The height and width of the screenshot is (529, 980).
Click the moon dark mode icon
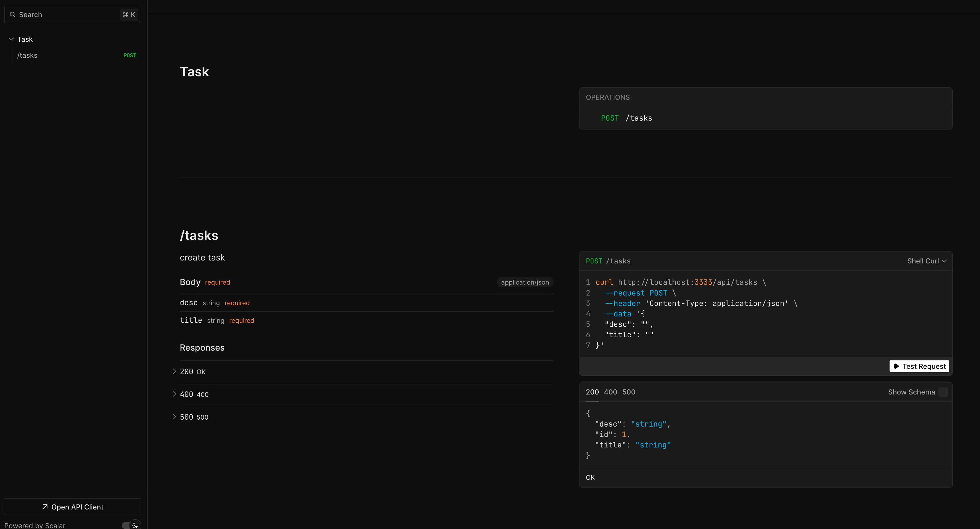(x=135, y=525)
